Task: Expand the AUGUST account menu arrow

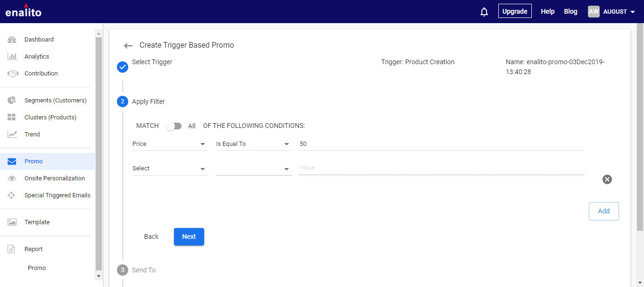Action: click(x=633, y=12)
